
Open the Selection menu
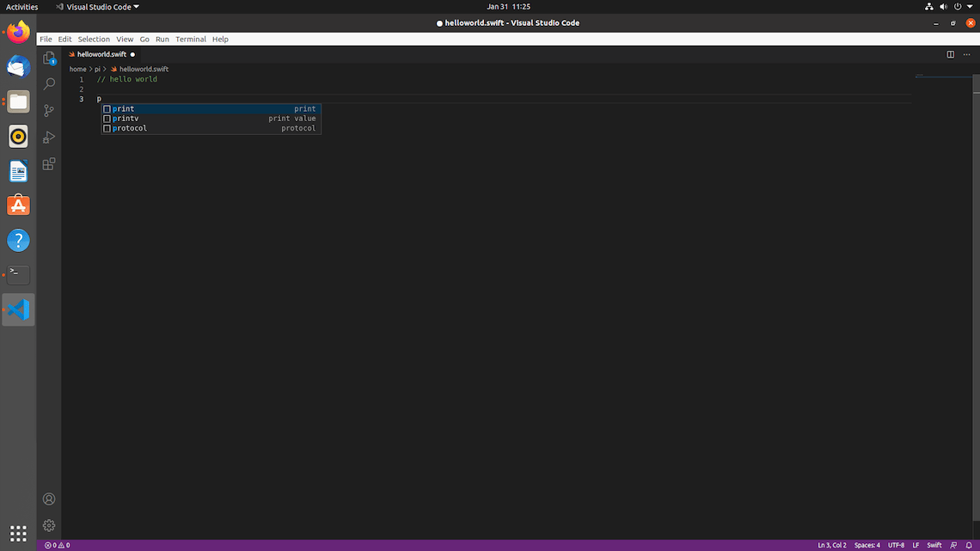pyautogui.click(x=94, y=39)
